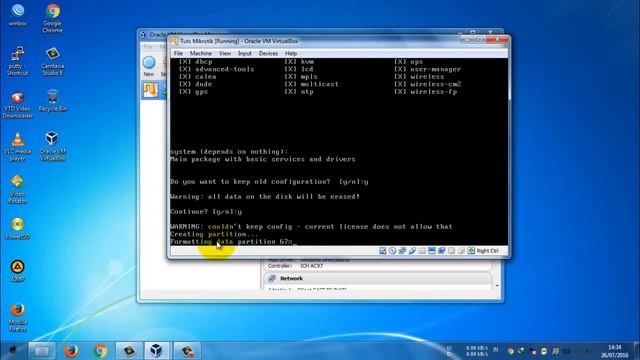Image resolution: width=640 pixels, height=360 pixels.
Task: Open Windows Explorer from the taskbar
Action: click(x=42, y=351)
